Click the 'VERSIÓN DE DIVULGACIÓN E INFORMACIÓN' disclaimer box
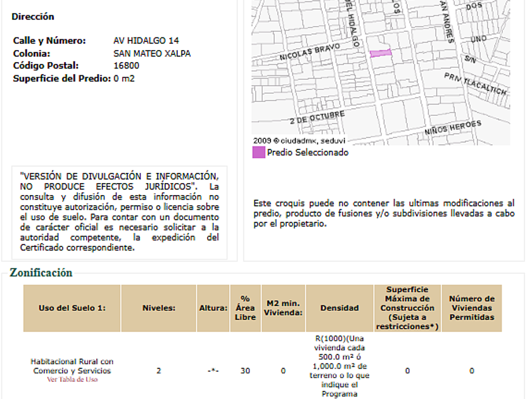Image resolution: width=532 pixels, height=399 pixels. click(x=120, y=212)
